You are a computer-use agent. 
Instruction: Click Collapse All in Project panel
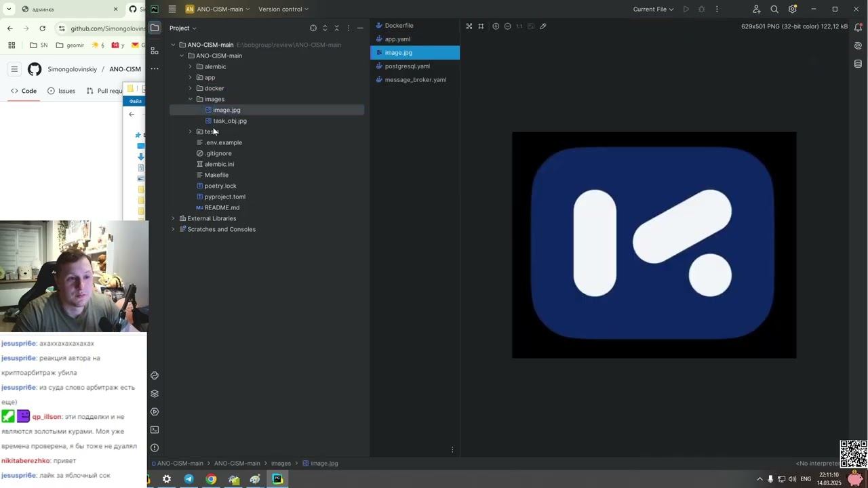[x=336, y=28]
